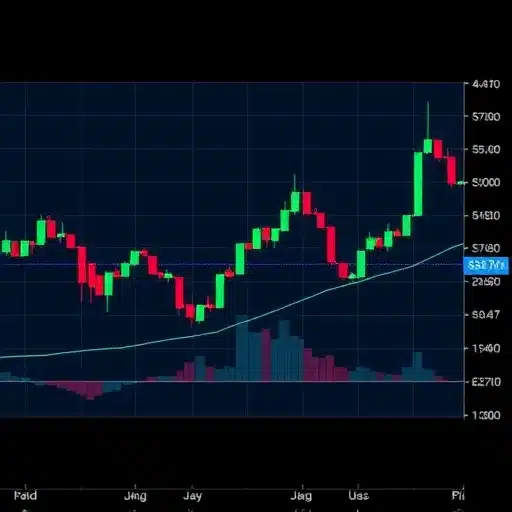Click the blue highlighted current price tag
The height and width of the screenshot is (512, 512).
486,266
